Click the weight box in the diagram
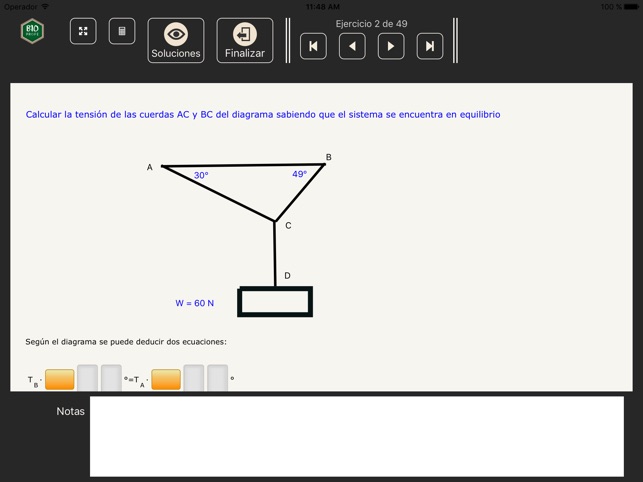 [275, 302]
